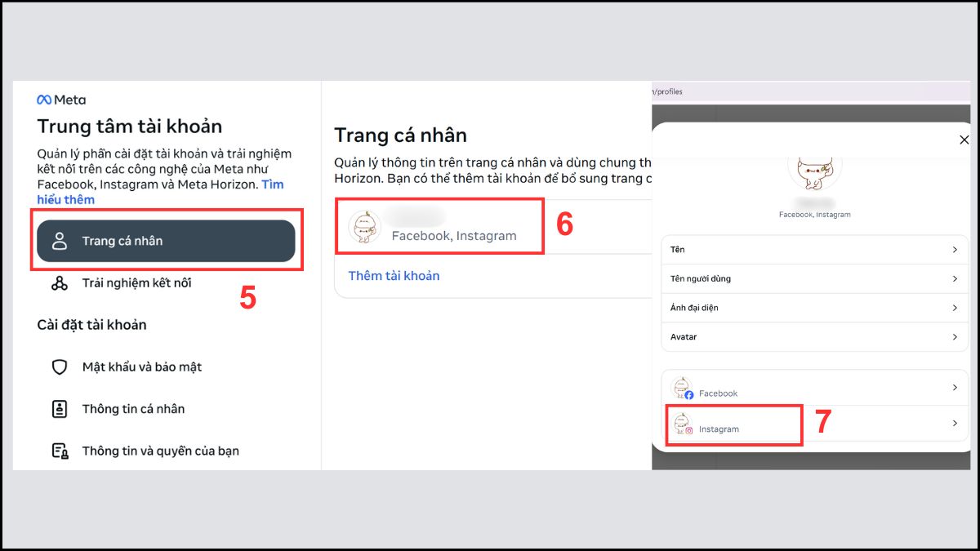This screenshot has height=551, width=980.
Task: Expand the Instagram row chevron
Action: [955, 424]
